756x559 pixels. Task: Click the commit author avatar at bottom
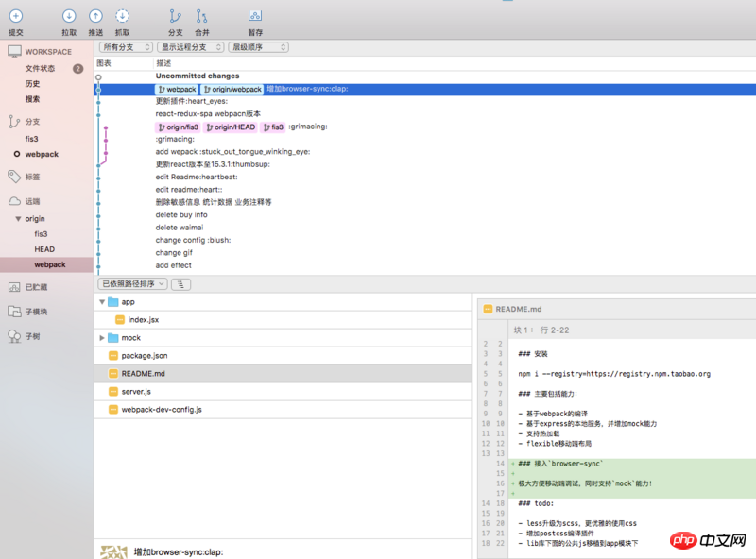113,552
